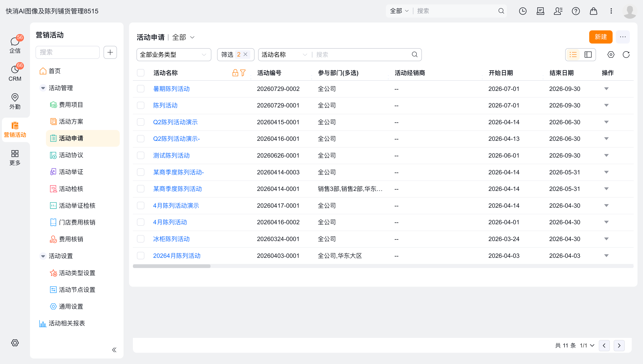The width and height of the screenshot is (643, 364).
Task: Check the 测试陈列活动 row checkbox
Action: 141,155
